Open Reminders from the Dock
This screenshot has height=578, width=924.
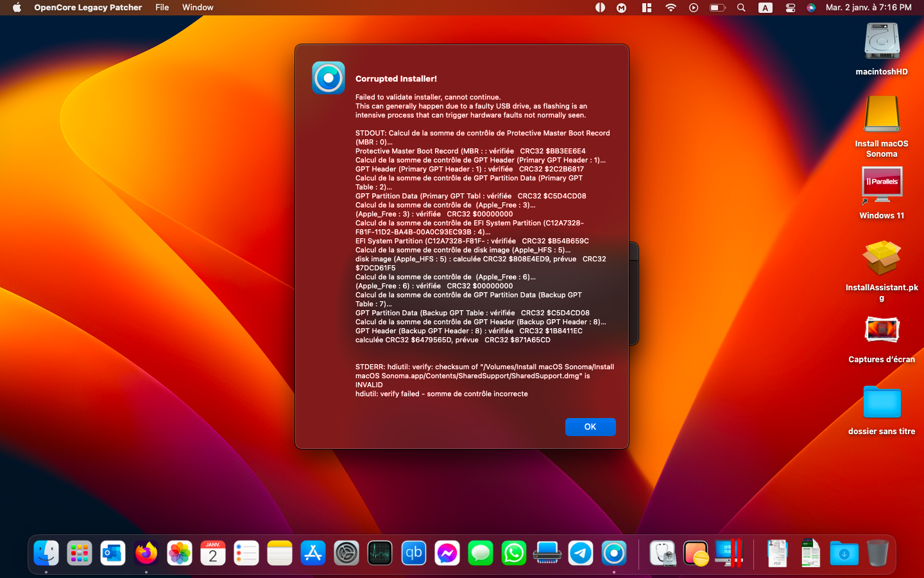click(246, 553)
